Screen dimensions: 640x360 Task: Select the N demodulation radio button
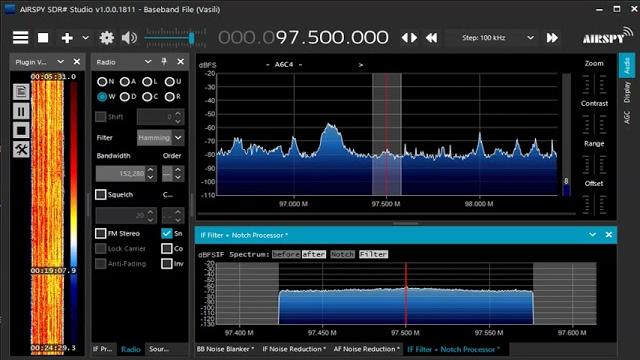coord(102,82)
